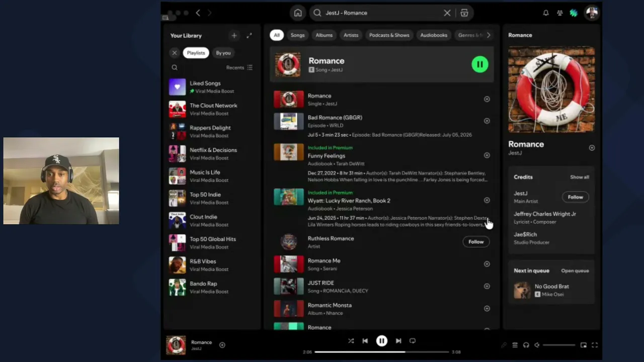The width and height of the screenshot is (644, 362).
Task: Toggle repeat mode
Action: pos(413,341)
